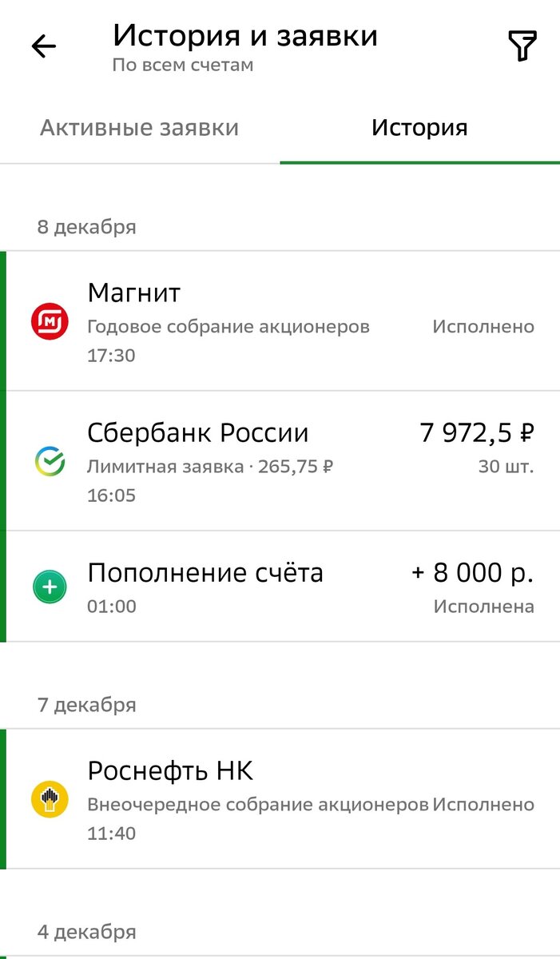The width and height of the screenshot is (560, 959).
Task: Click the back arrow
Action: point(42,46)
